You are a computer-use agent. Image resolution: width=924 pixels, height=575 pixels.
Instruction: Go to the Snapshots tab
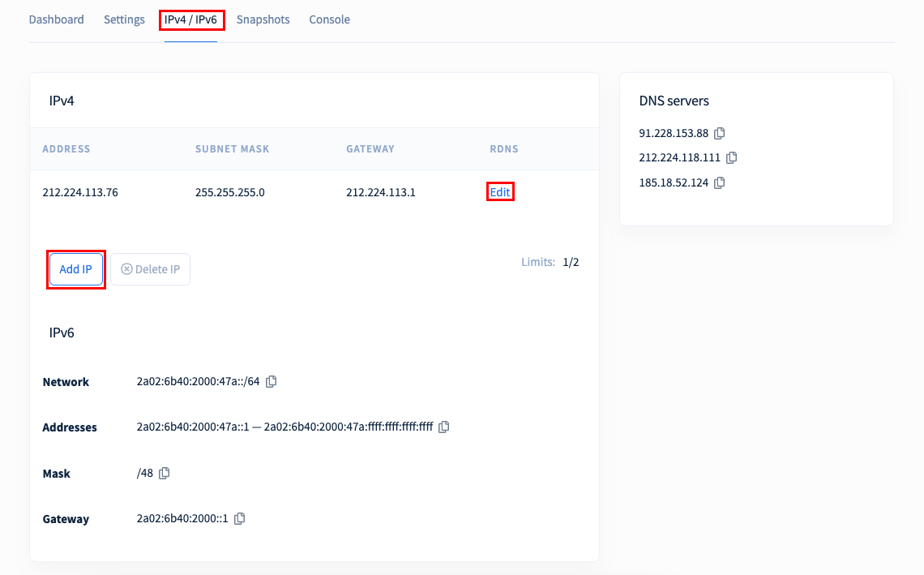pyautogui.click(x=263, y=19)
